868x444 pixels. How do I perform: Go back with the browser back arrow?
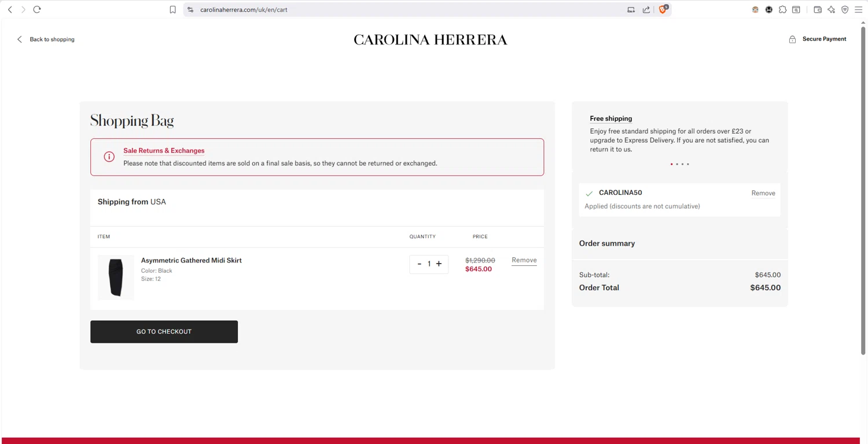pyautogui.click(x=10, y=9)
